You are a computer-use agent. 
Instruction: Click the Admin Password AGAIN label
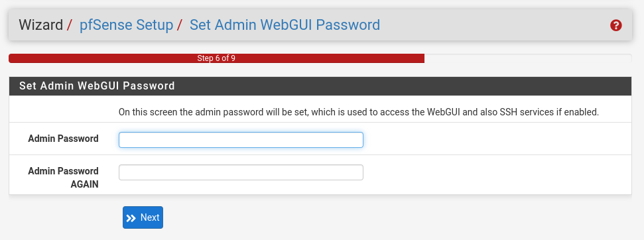(x=63, y=178)
